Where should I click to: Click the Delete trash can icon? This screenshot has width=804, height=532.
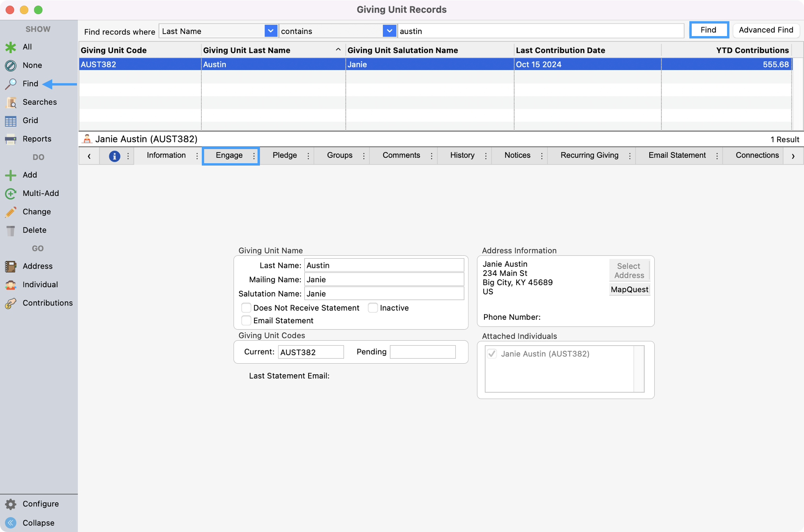pos(11,230)
